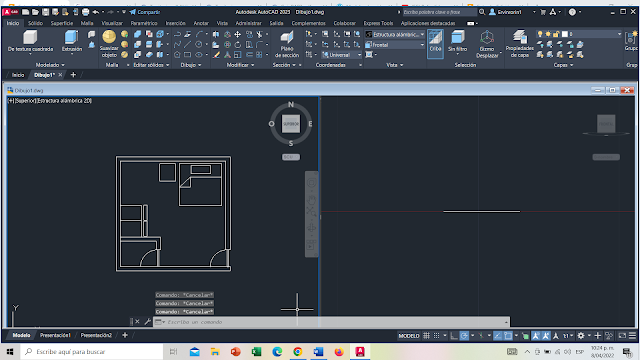This screenshot has width=640, height=360.
Task: Click the customization hamburger icon in status bar
Action: (x=632, y=336)
